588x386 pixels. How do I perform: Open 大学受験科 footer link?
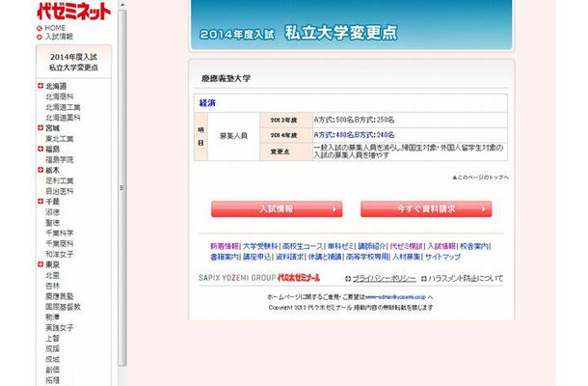tap(260, 246)
